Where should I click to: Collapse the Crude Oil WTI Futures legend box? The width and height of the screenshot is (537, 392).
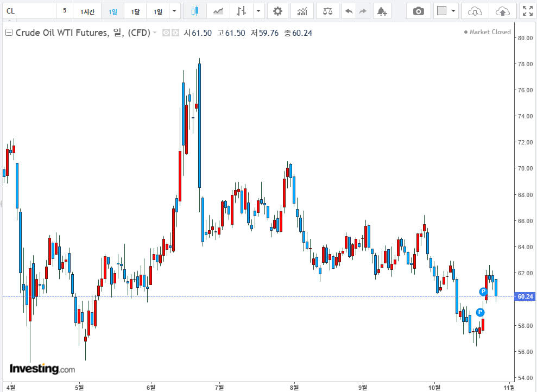coord(9,33)
